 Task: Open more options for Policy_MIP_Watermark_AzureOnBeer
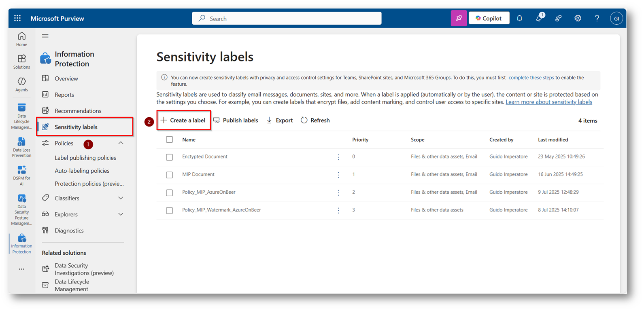coord(339,210)
